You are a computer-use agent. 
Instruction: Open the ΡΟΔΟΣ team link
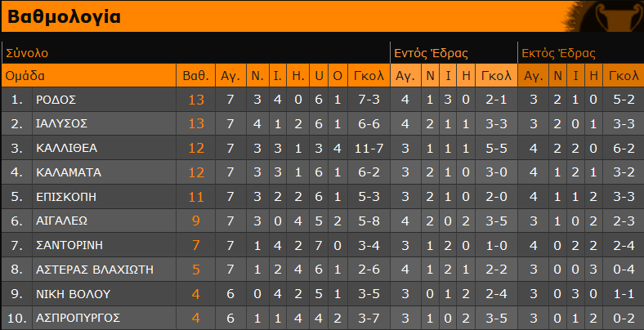56,100
